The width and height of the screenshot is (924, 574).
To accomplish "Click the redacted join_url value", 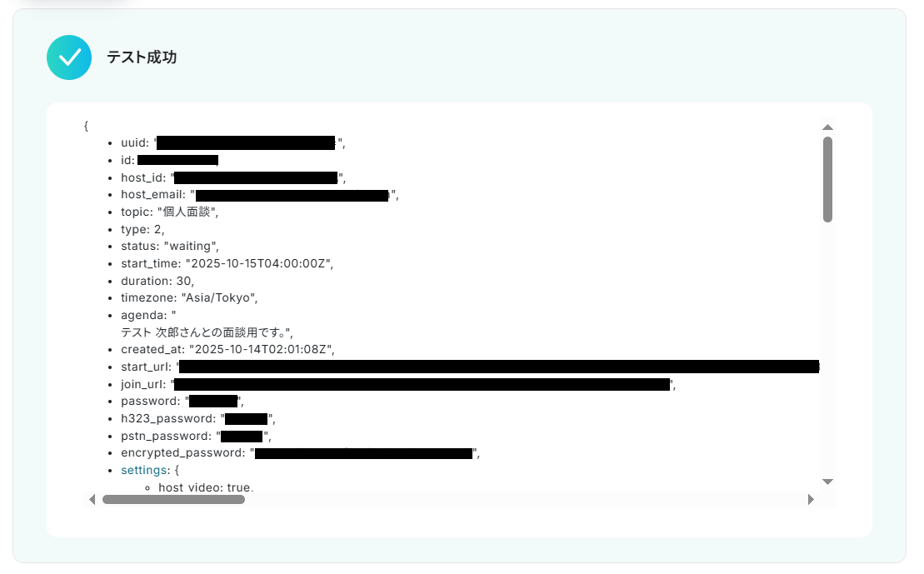I will click(x=422, y=384).
